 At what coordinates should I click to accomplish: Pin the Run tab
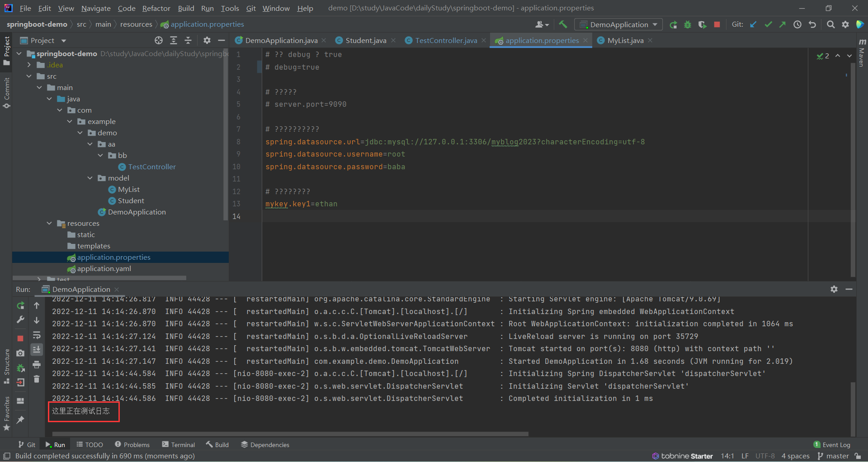tap(20, 420)
